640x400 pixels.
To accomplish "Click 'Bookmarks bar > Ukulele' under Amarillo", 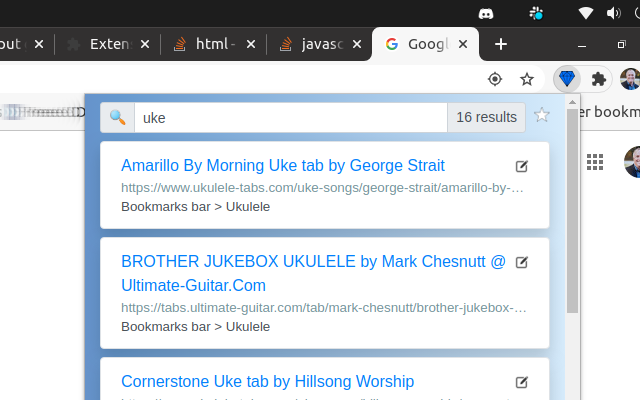I will (196, 207).
